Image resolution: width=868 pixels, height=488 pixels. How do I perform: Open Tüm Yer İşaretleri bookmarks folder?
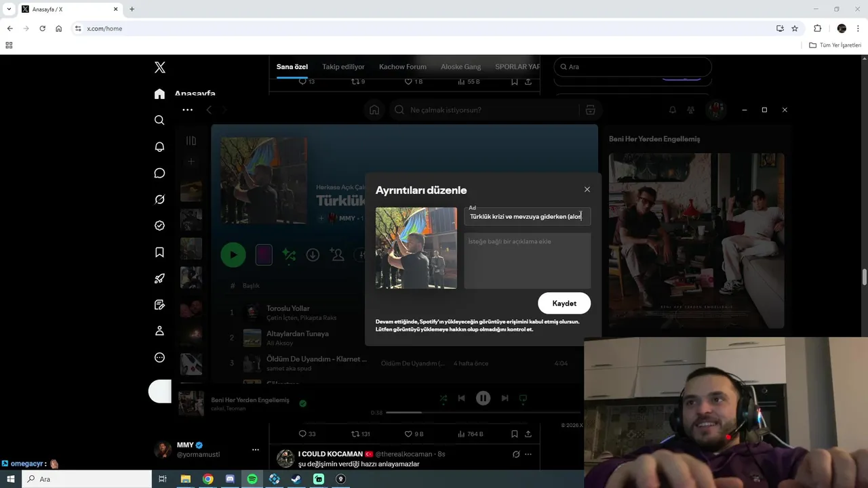(835, 45)
